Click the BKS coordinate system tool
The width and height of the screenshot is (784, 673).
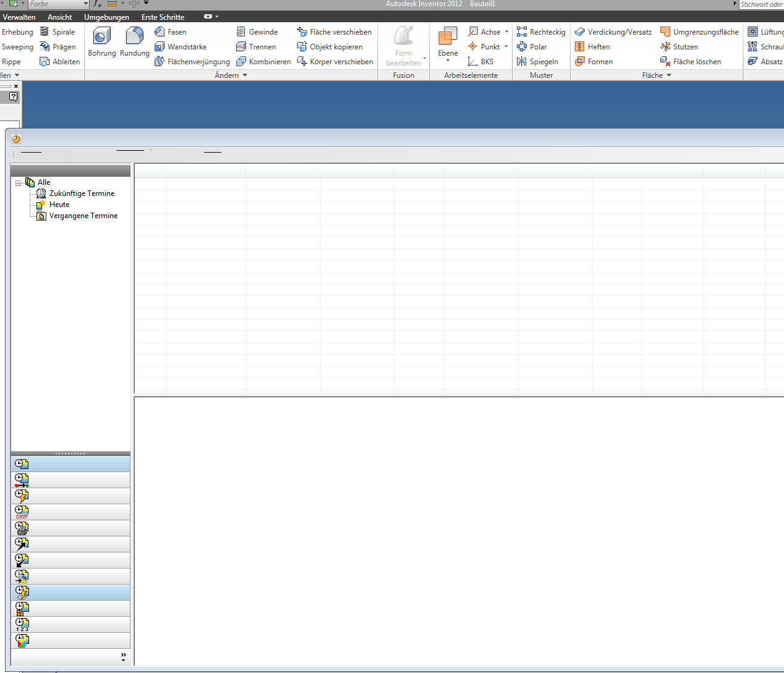tap(481, 61)
